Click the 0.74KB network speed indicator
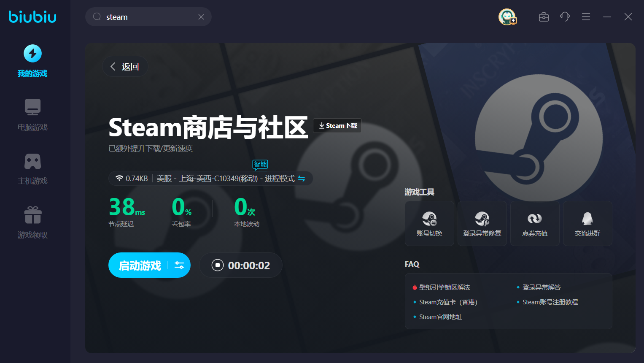Viewport: 644px width, 363px height. pos(132,179)
